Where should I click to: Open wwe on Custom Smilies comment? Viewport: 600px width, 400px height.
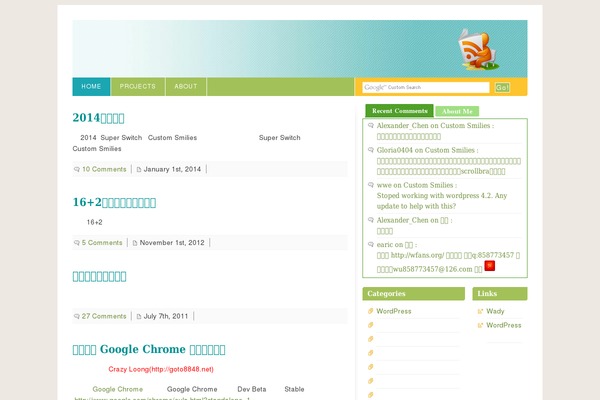pos(417,185)
